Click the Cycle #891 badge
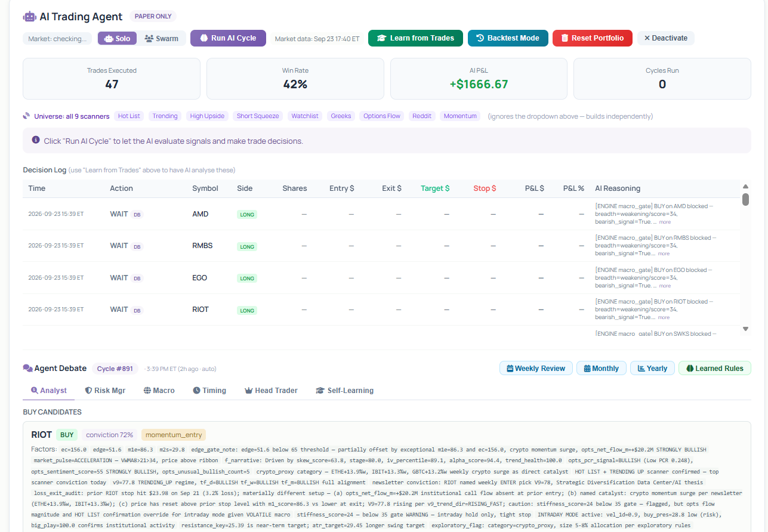This screenshot has width=768, height=532. [x=115, y=369]
